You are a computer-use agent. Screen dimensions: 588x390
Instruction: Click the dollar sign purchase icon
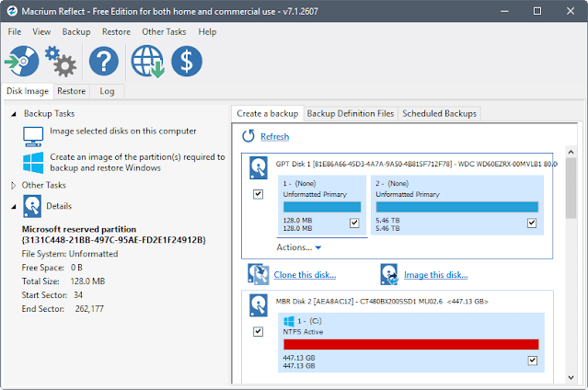[x=187, y=61]
